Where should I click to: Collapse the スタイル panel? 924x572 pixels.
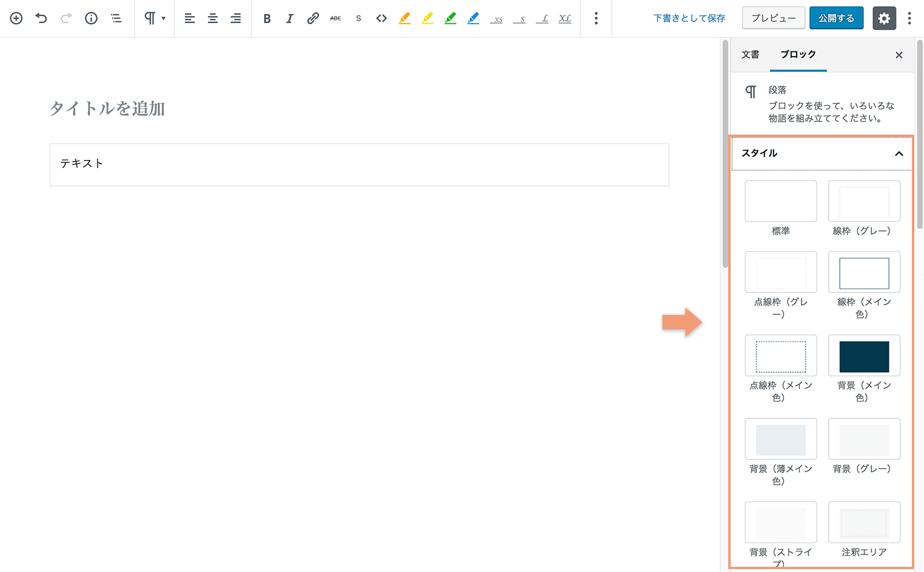click(x=822, y=153)
